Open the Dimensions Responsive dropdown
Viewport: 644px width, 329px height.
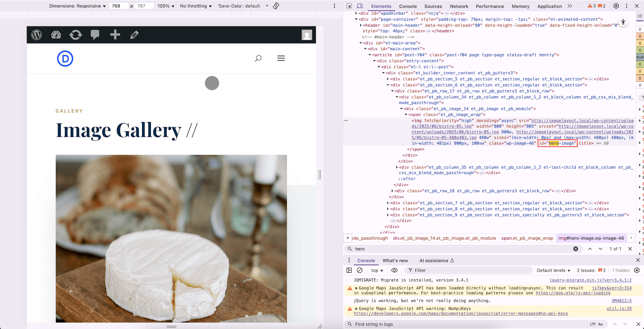click(x=77, y=6)
